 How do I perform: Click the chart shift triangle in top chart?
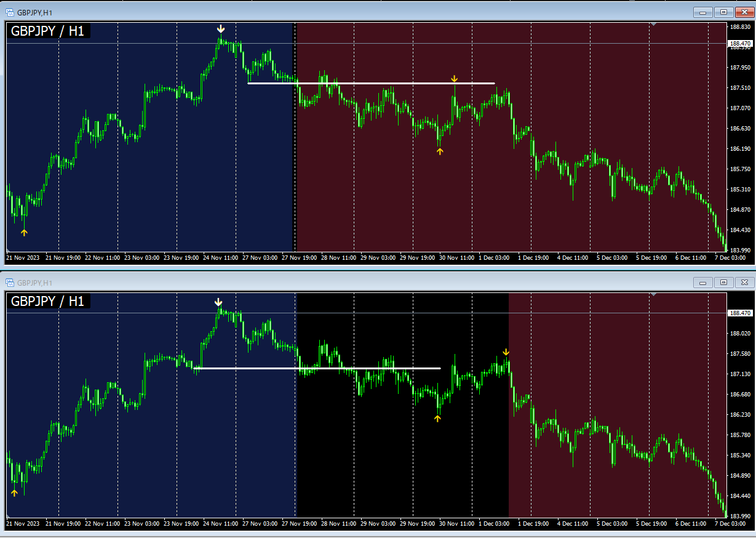point(654,24)
